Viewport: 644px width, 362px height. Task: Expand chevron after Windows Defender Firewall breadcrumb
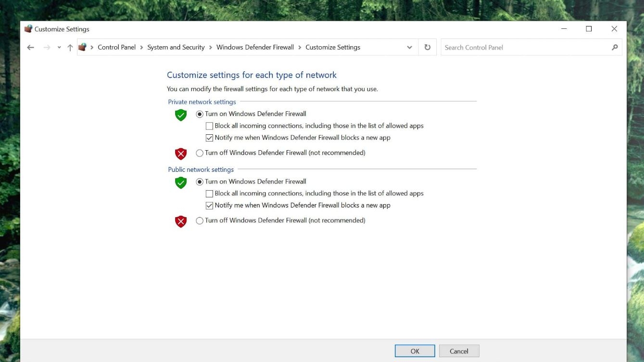click(x=300, y=47)
